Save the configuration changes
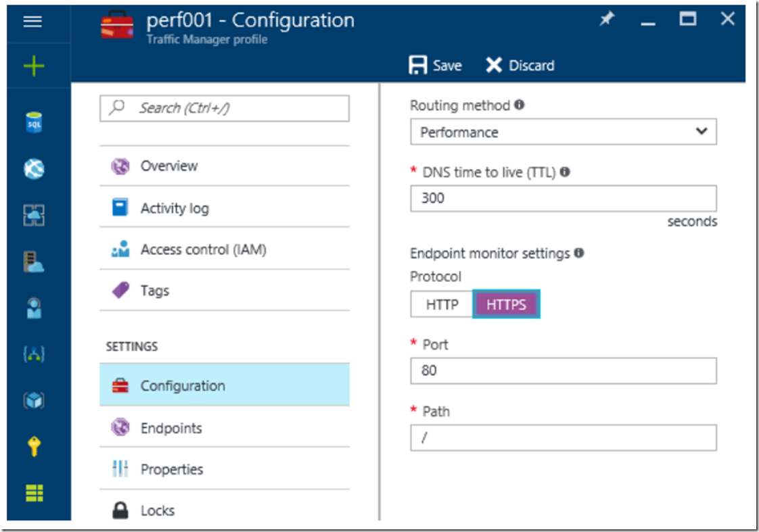The height and width of the screenshot is (532, 759). tap(435, 66)
